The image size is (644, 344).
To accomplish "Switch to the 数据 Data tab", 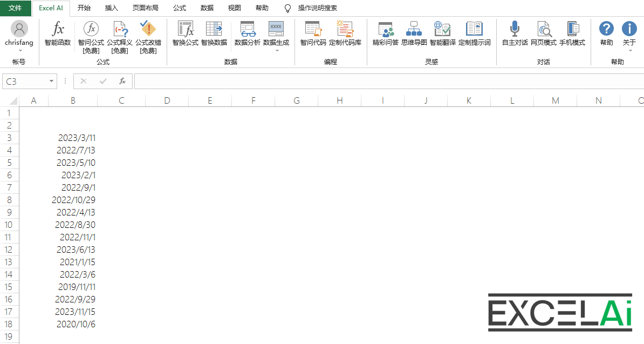I will (207, 8).
